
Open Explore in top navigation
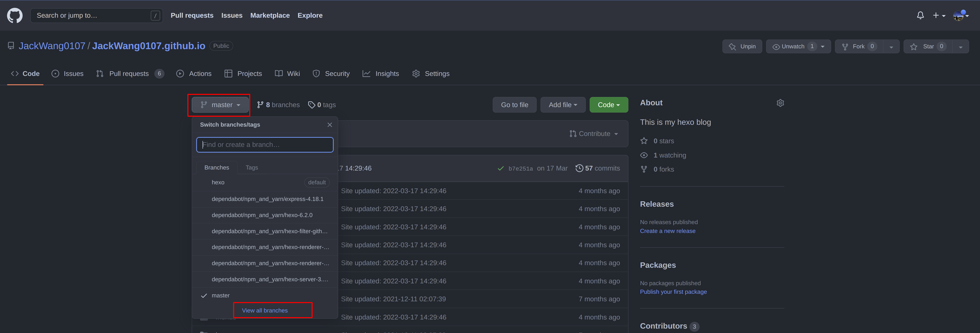pos(310,16)
